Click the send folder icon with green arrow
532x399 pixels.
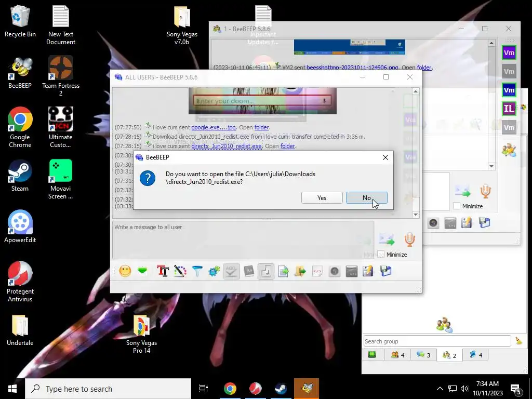point(300,271)
